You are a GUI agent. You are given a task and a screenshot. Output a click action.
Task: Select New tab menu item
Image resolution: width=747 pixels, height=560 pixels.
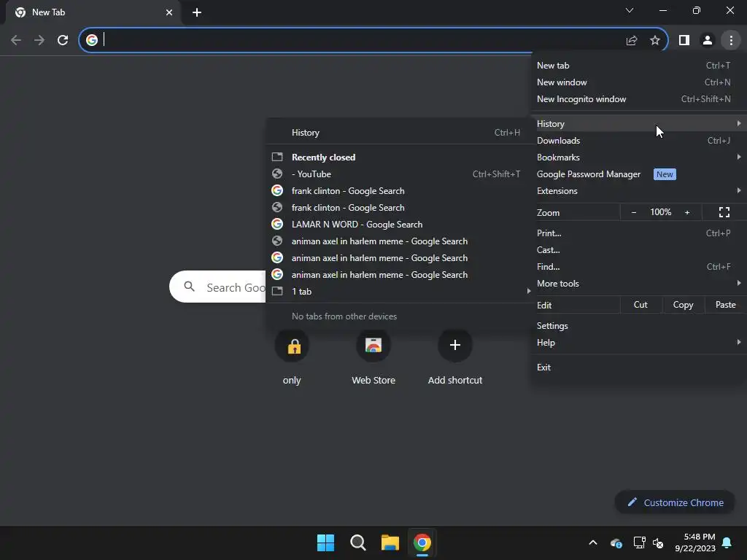pyautogui.click(x=638, y=66)
